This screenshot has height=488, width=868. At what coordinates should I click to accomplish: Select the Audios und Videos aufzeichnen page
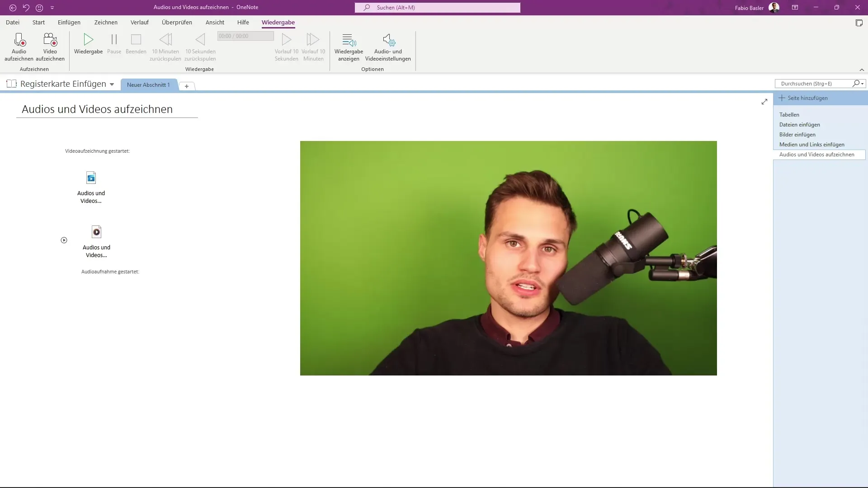[x=819, y=155]
